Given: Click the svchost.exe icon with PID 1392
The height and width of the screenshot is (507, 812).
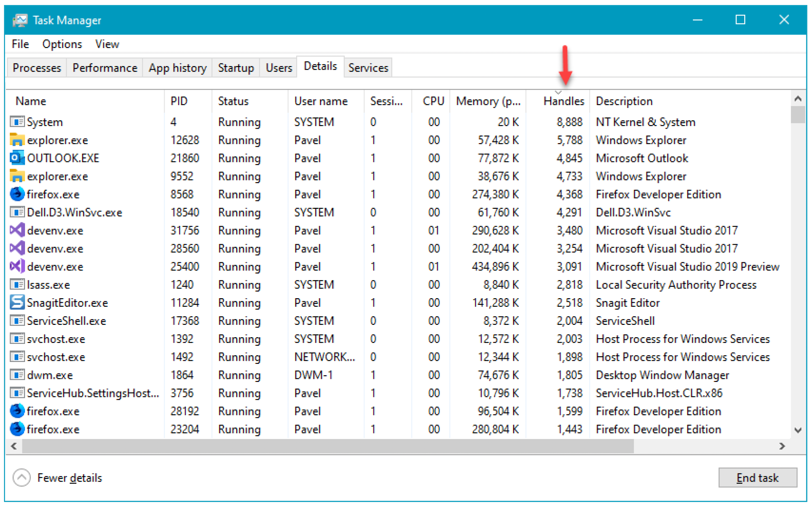Looking at the screenshot, I should [x=17, y=339].
